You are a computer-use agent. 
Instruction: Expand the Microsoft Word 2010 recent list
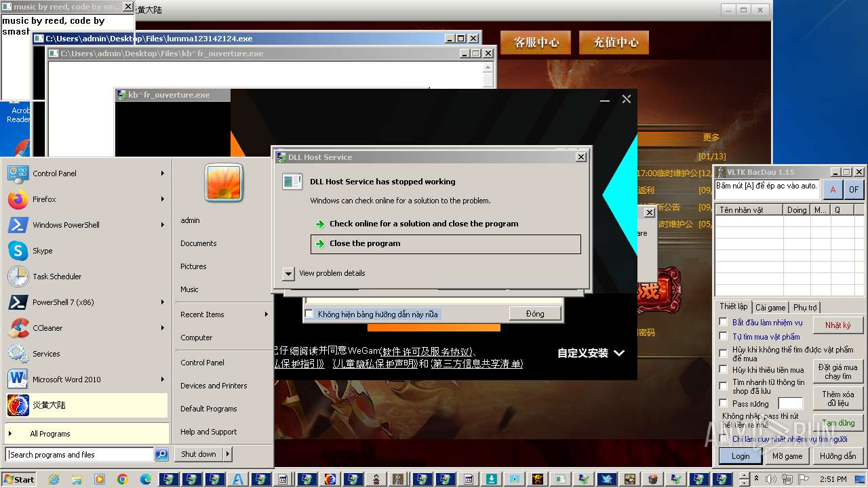[x=163, y=380]
